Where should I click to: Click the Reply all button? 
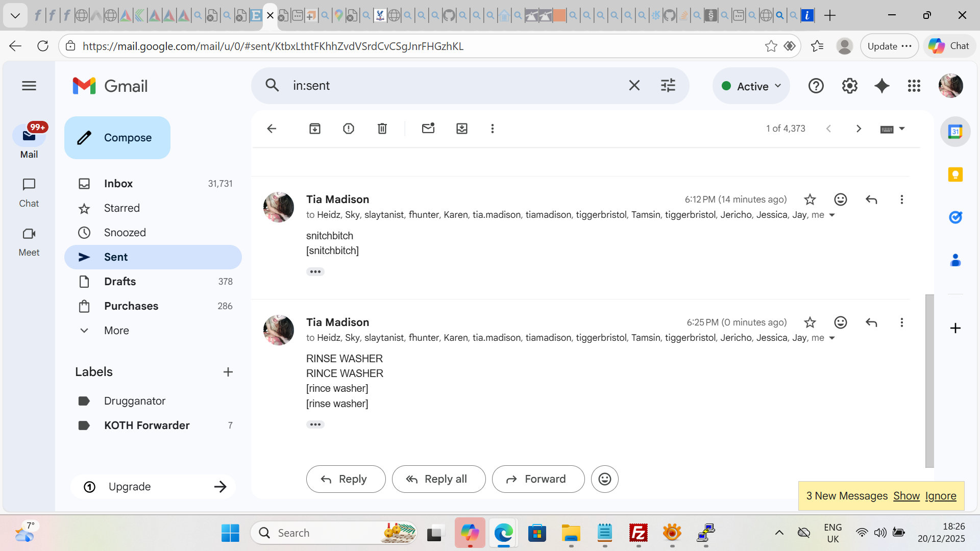438,479
